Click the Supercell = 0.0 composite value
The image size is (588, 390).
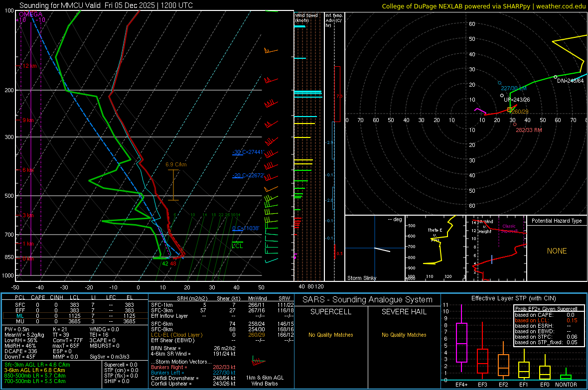pyautogui.click(x=121, y=365)
